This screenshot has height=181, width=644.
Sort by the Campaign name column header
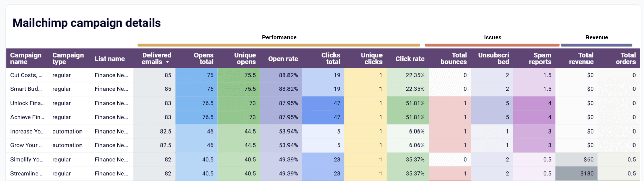click(26, 58)
